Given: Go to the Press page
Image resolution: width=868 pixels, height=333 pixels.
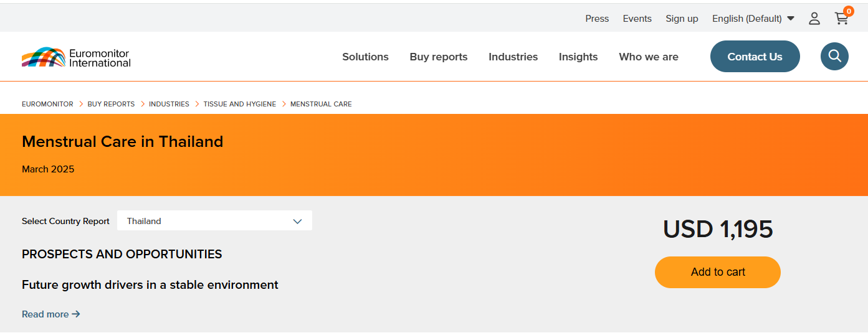Looking at the screenshot, I should [596, 19].
